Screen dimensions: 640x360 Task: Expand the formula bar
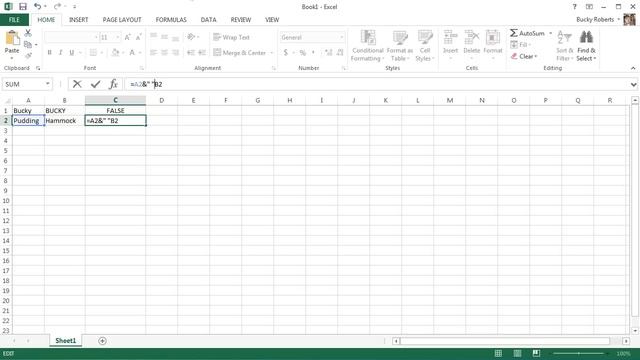(633, 84)
